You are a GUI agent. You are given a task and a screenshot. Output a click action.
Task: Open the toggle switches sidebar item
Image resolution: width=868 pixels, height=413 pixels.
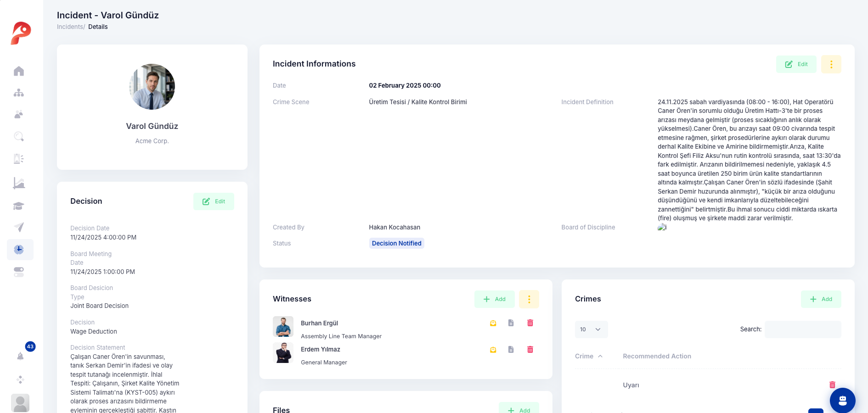tap(19, 272)
